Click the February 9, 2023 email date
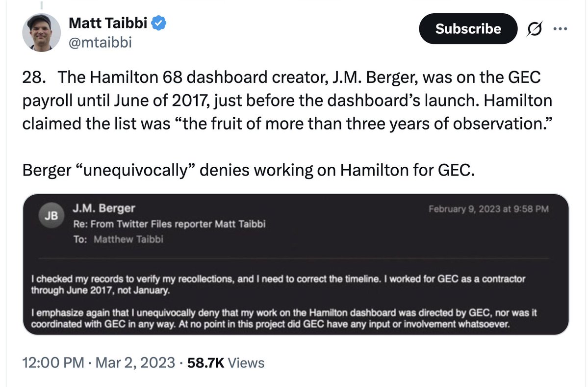 coord(488,209)
